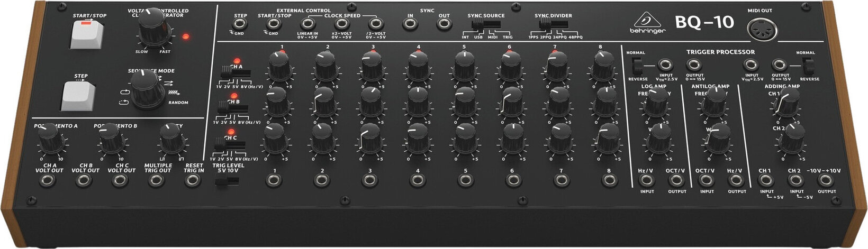This screenshot has height=249, width=868.
Task: Click the LOG AMP OCT/V output jack
Action: [x=676, y=181]
